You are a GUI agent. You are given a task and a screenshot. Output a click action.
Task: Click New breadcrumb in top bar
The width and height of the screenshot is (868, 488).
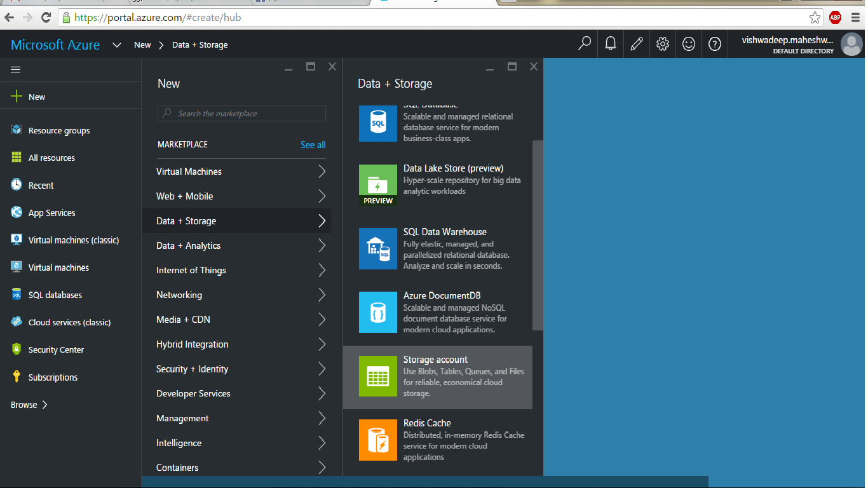pyautogui.click(x=142, y=44)
